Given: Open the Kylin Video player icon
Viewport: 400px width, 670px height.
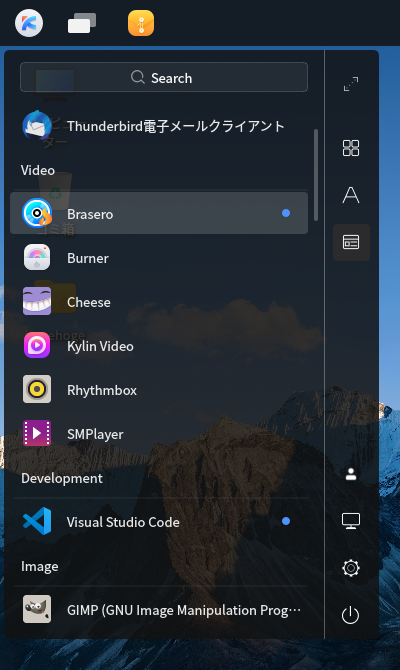Looking at the screenshot, I should (37, 345).
